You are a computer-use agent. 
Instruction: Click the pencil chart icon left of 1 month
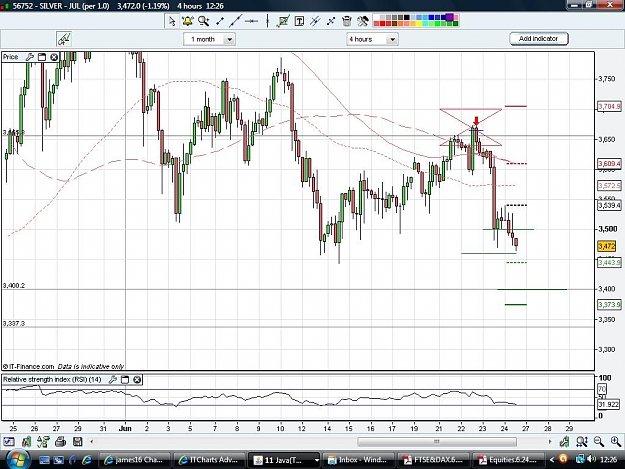click(x=64, y=39)
